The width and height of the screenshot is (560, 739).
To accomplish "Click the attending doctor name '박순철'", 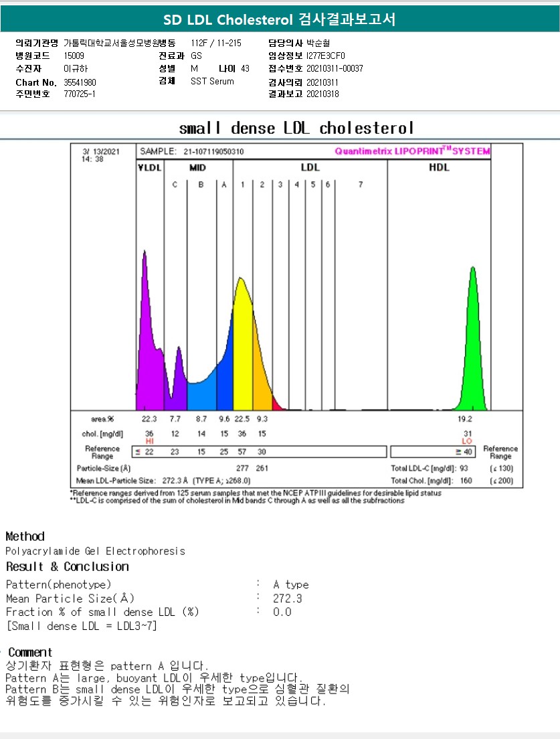I will tap(318, 43).
